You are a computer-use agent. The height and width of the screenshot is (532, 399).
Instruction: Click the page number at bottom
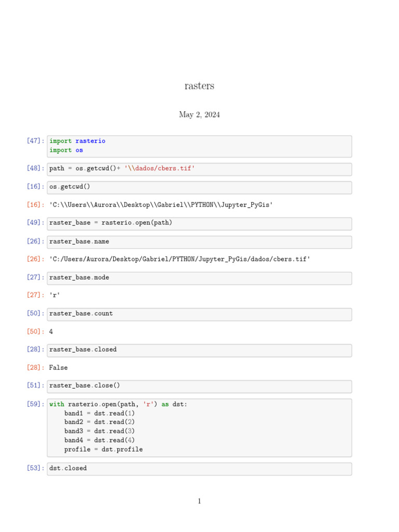[x=199, y=501]
